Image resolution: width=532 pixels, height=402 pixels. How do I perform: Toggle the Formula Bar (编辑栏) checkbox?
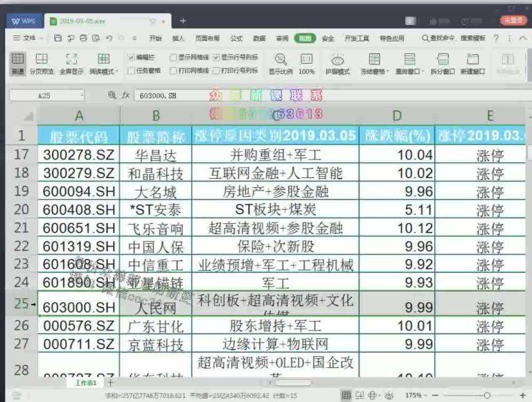[x=132, y=58]
